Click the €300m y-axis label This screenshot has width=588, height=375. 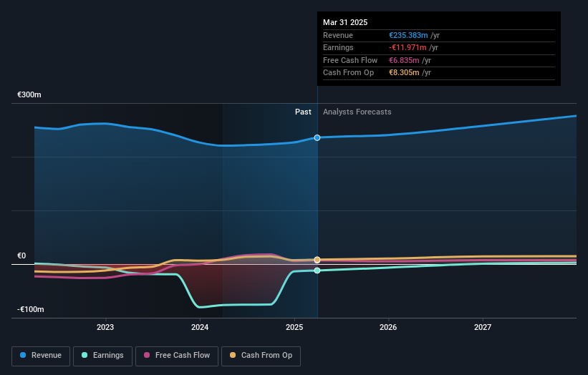point(29,94)
